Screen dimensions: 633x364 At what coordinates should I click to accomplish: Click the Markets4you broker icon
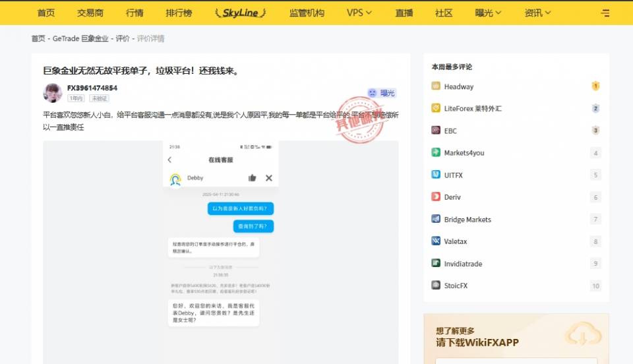coord(436,152)
